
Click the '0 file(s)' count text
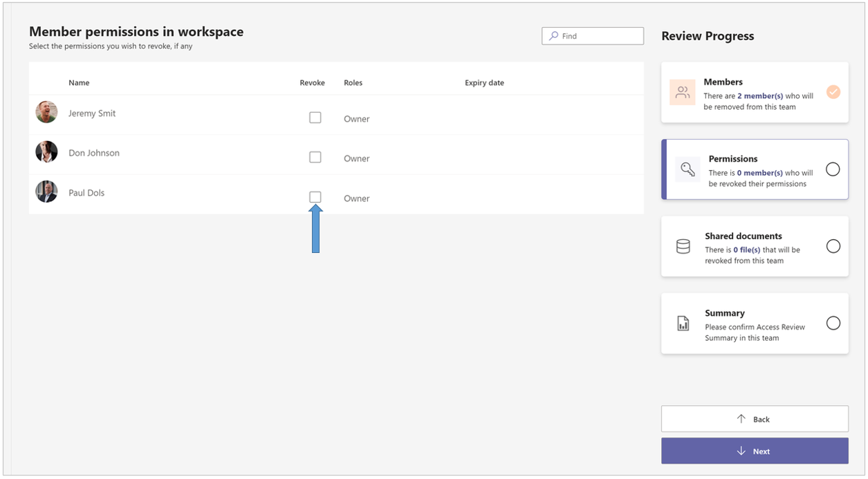click(747, 250)
